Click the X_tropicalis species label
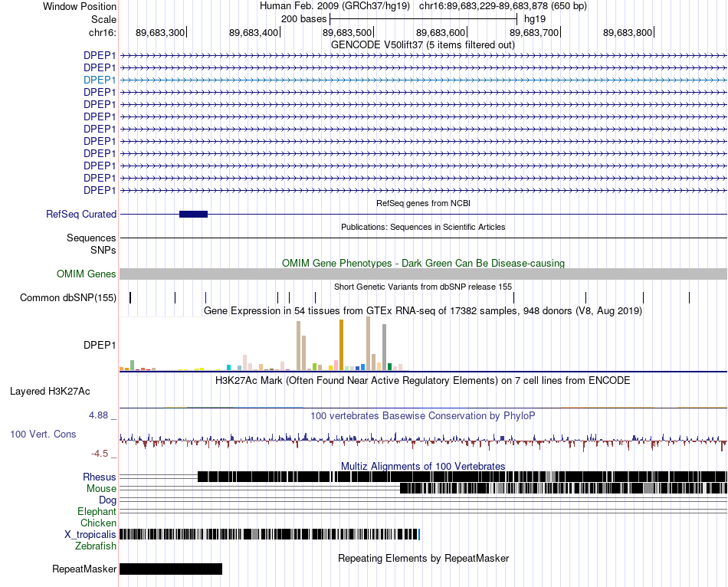 point(90,534)
